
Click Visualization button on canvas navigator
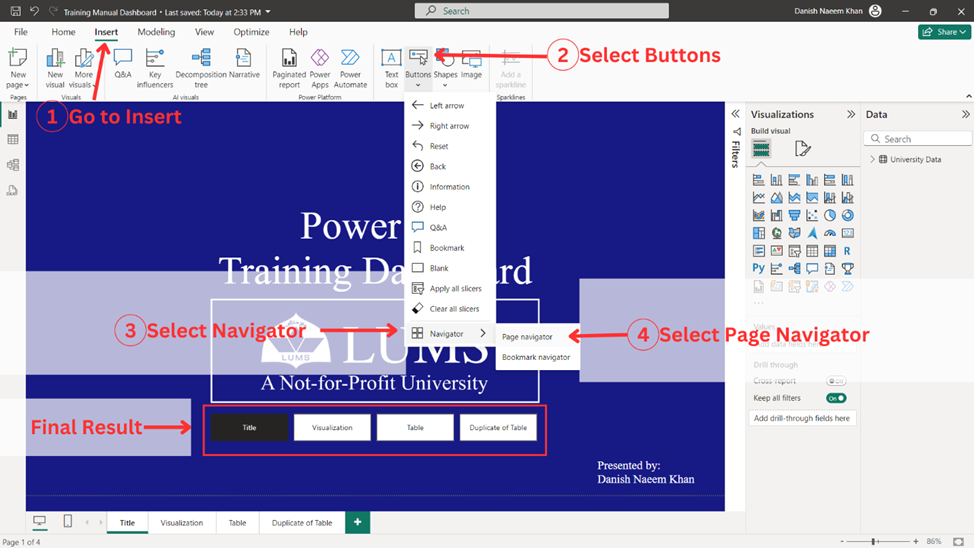pyautogui.click(x=332, y=427)
